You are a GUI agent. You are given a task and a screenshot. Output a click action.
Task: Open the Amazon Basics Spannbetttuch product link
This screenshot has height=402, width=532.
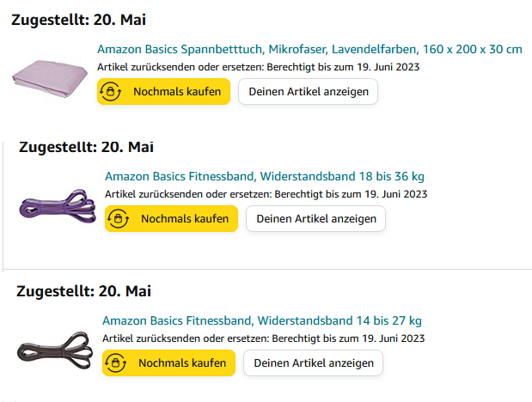tap(309, 49)
